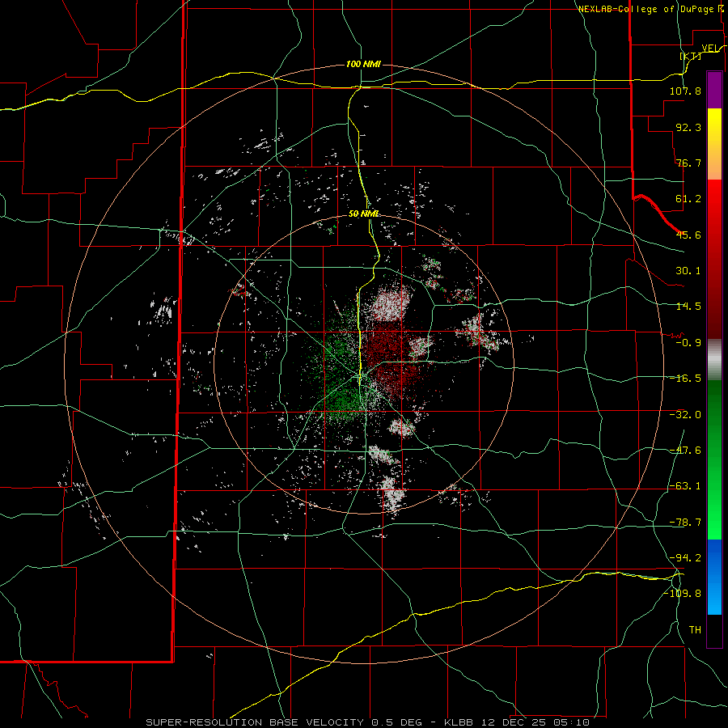Click the 100 NMI range ring label

point(363,64)
